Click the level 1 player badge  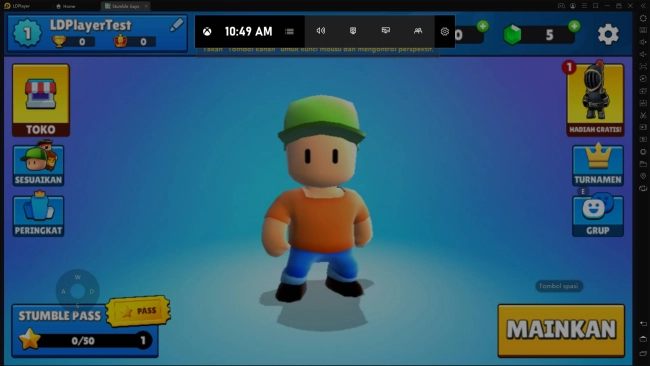[x=27, y=33]
